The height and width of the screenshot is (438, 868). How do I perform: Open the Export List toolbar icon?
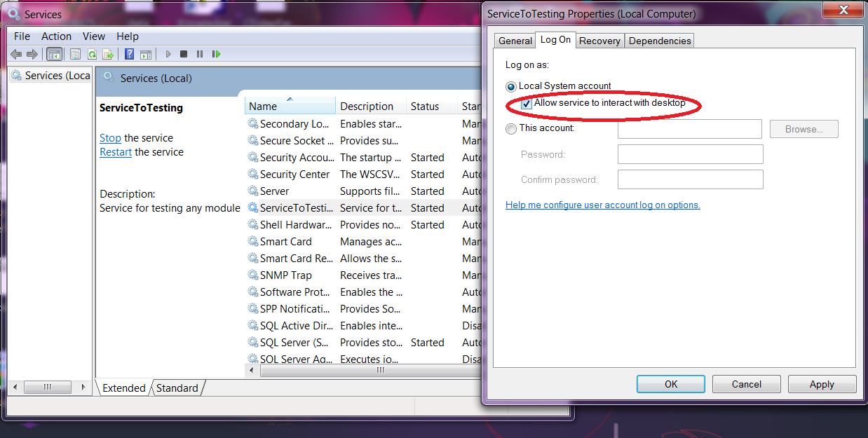(109, 54)
